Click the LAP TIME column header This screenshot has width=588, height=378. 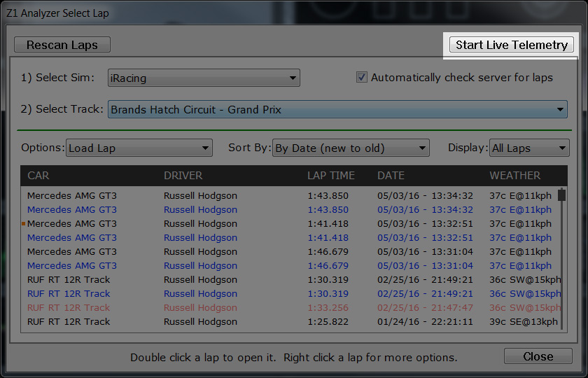(x=331, y=176)
